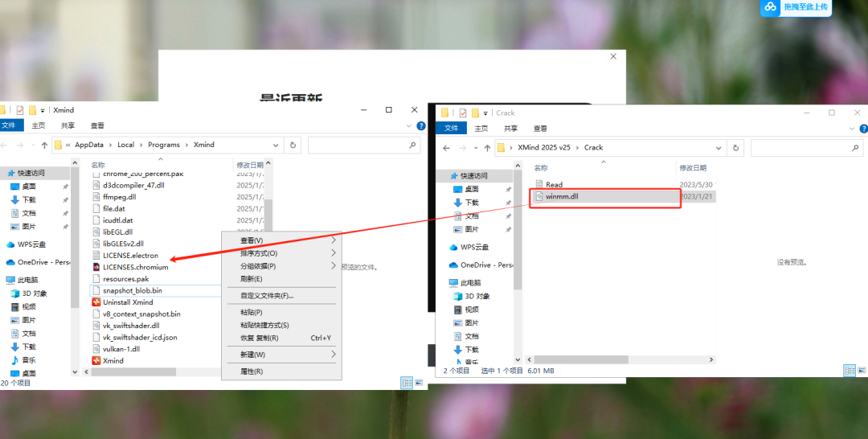Open 3D 对象 in Xmind window sidebar
The image size is (868, 439).
coord(30,293)
